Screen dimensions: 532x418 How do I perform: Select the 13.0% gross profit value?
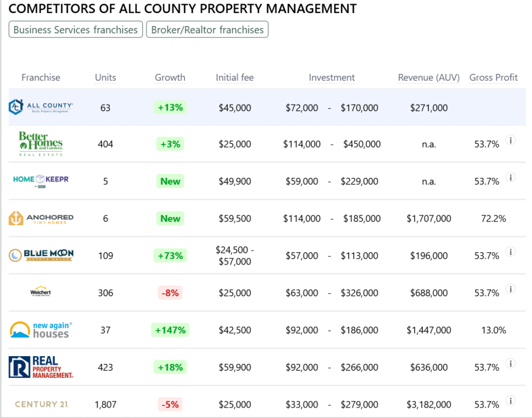point(494,330)
